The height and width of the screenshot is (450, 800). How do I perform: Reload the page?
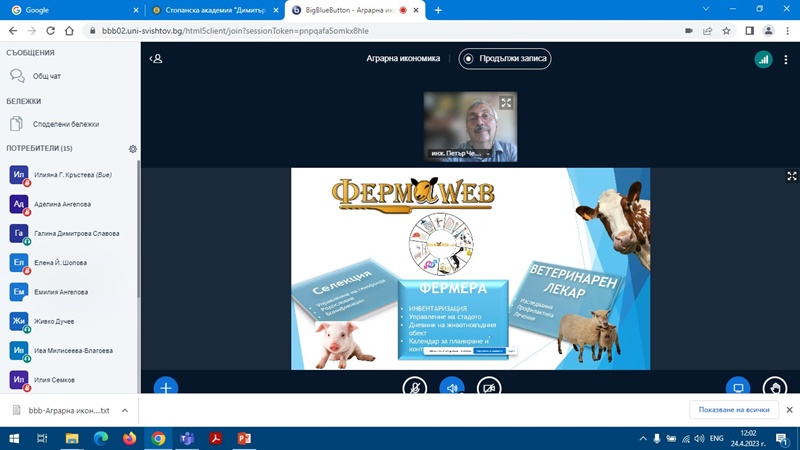click(x=51, y=31)
